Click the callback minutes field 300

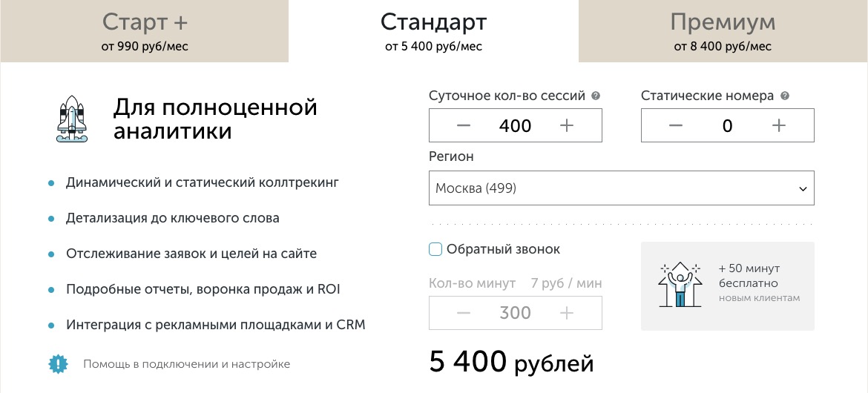tap(515, 314)
